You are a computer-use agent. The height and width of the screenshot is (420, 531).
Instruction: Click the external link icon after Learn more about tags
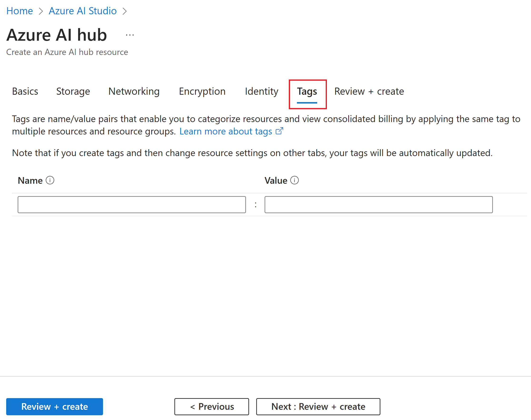[x=280, y=131]
